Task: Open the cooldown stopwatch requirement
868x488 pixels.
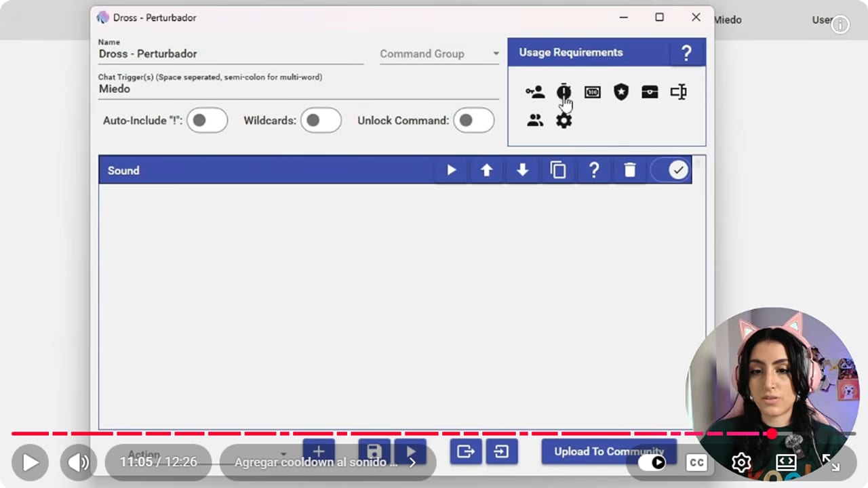Action: point(564,92)
